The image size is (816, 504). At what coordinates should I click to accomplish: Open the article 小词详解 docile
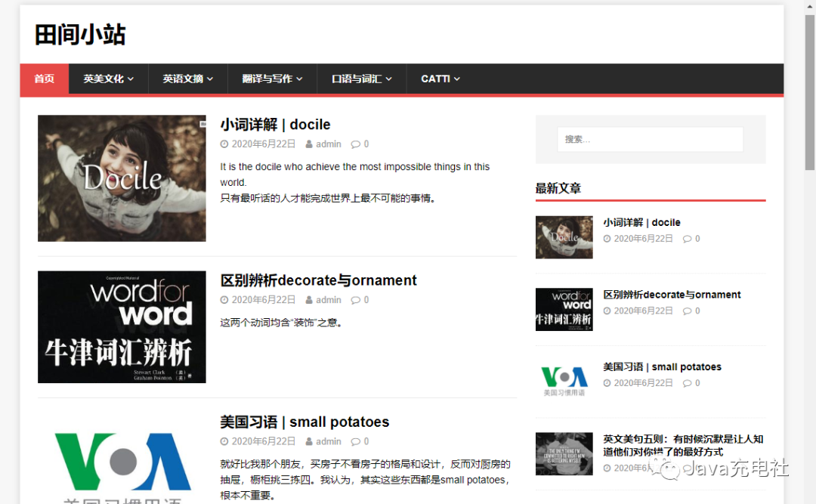(x=276, y=124)
